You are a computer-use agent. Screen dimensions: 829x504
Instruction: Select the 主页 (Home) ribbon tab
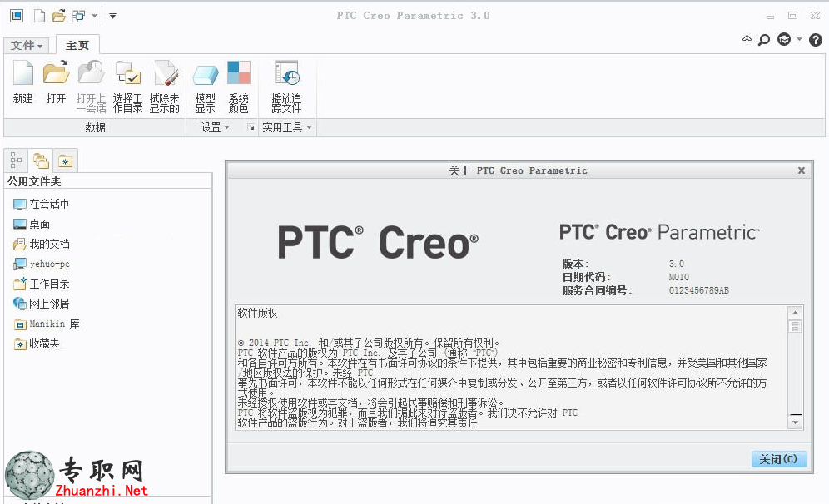pos(77,46)
